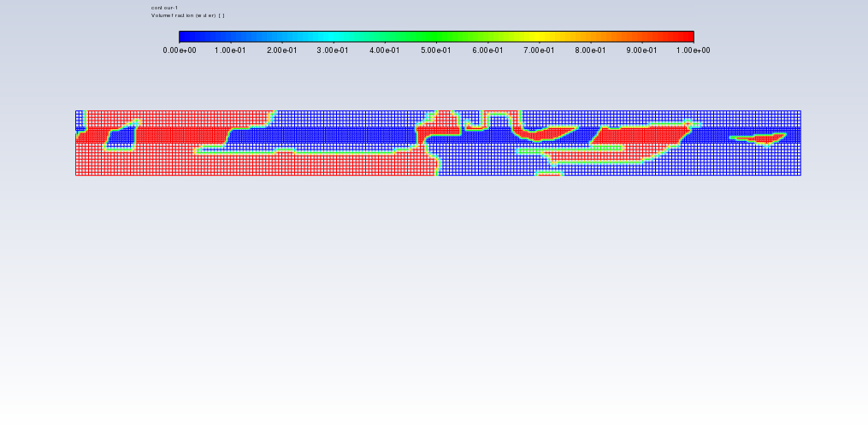Select the 3.00e-01 colorbar tick label

(334, 50)
